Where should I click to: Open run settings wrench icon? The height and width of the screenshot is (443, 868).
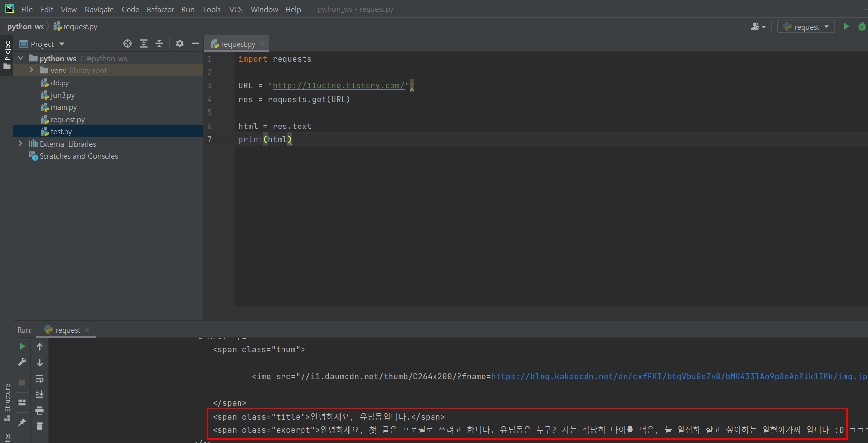click(x=22, y=362)
